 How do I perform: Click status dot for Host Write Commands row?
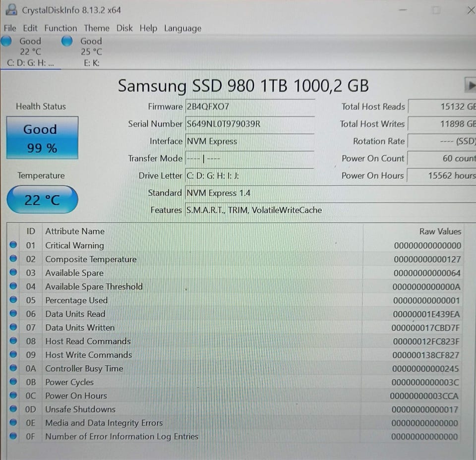tap(13, 354)
